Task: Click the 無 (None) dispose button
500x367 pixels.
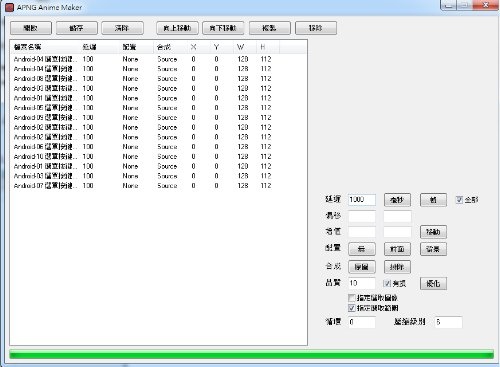Action: tap(362, 249)
